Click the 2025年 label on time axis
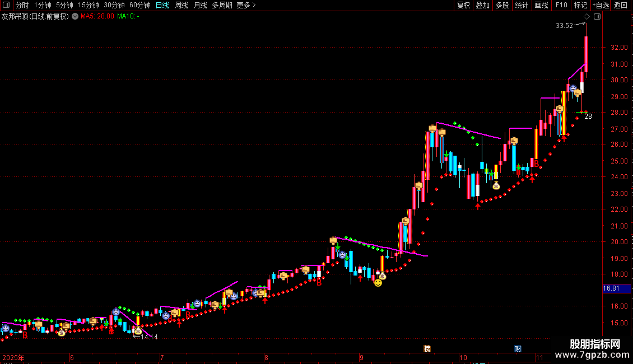 click(13, 357)
